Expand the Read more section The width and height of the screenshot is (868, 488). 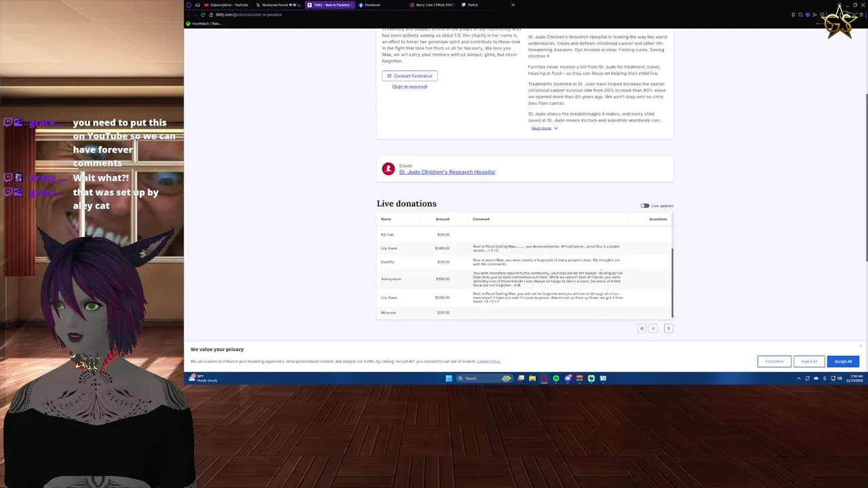(545, 128)
